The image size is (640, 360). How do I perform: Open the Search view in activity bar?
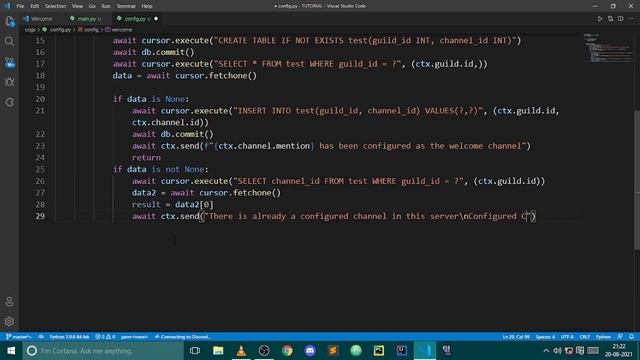click(9, 41)
